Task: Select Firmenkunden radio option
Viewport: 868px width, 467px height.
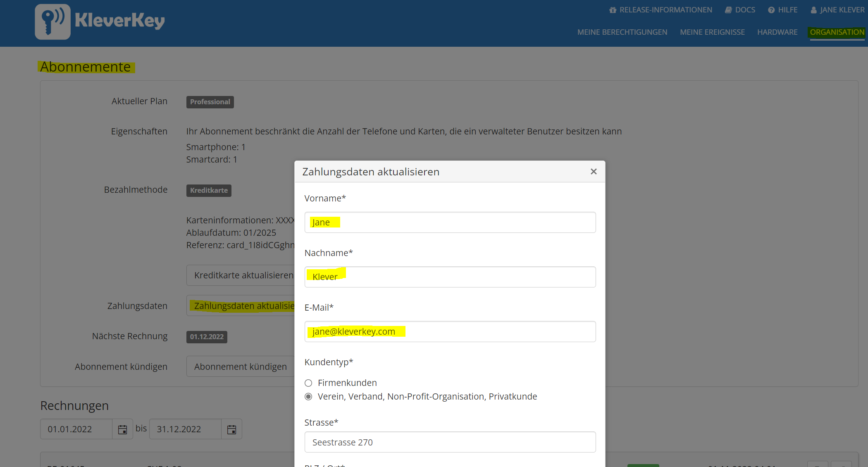Action: coord(308,383)
